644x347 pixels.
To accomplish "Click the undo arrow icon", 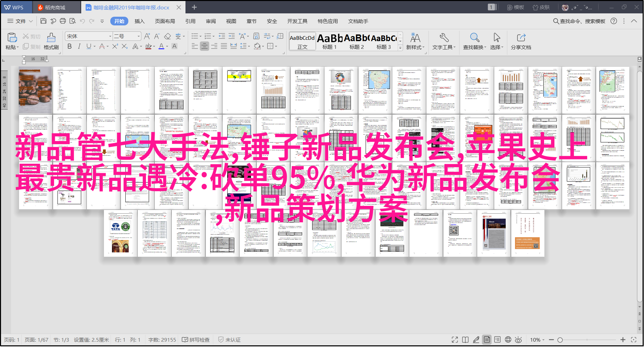I will [82, 21].
